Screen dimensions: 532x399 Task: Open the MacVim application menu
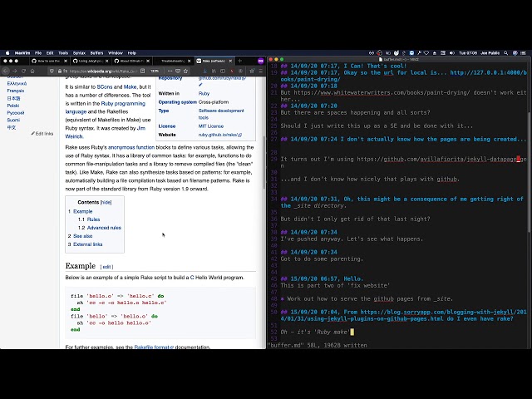tap(22, 53)
